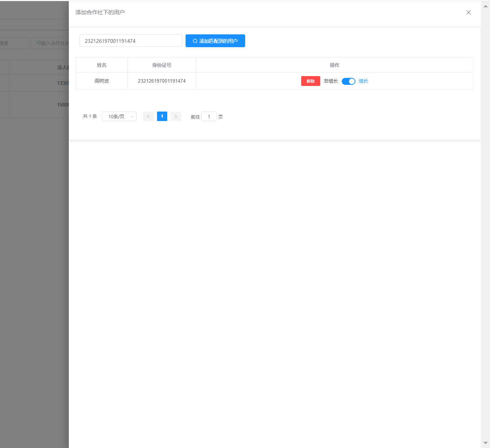The image size is (490, 448).
Task: Click the 身份证号 column header
Action: 162,65
